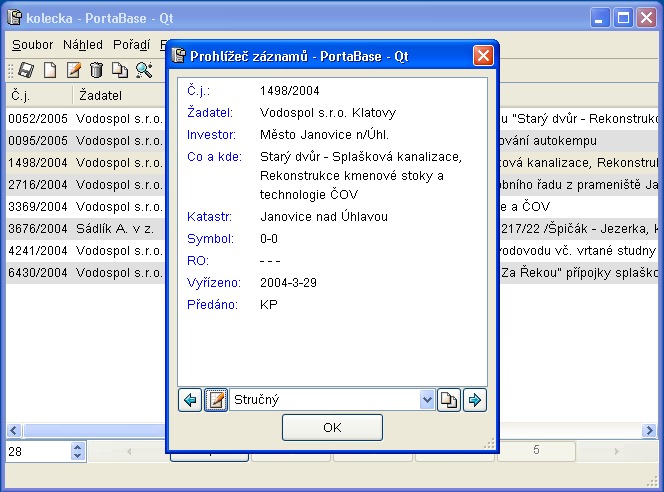Click the rows per page field showing 28
Screen dimensions: 664x492
(38, 451)
